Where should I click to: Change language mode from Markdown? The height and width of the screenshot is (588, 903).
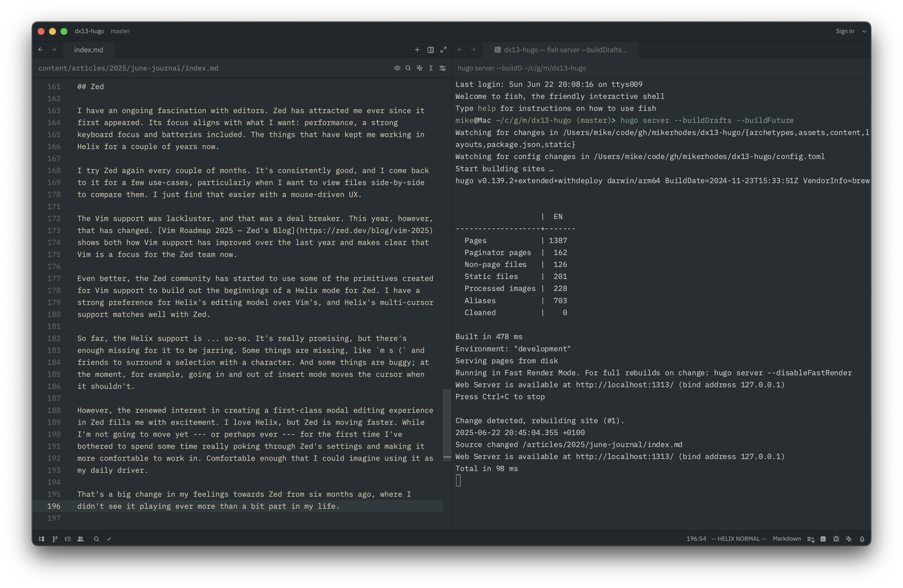coord(787,539)
